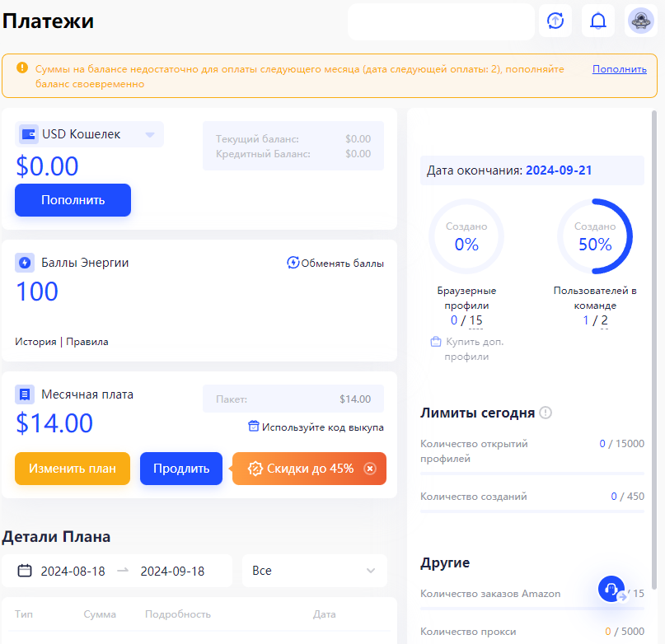Image resolution: width=665 pixels, height=644 pixels.
Task: Click the expiry date '2024-09-21'
Action: coord(559,170)
